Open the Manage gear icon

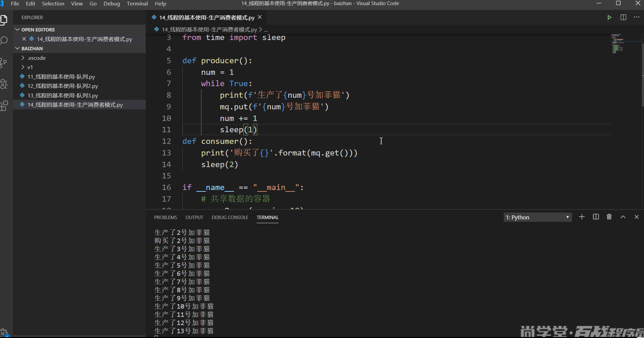4,332
